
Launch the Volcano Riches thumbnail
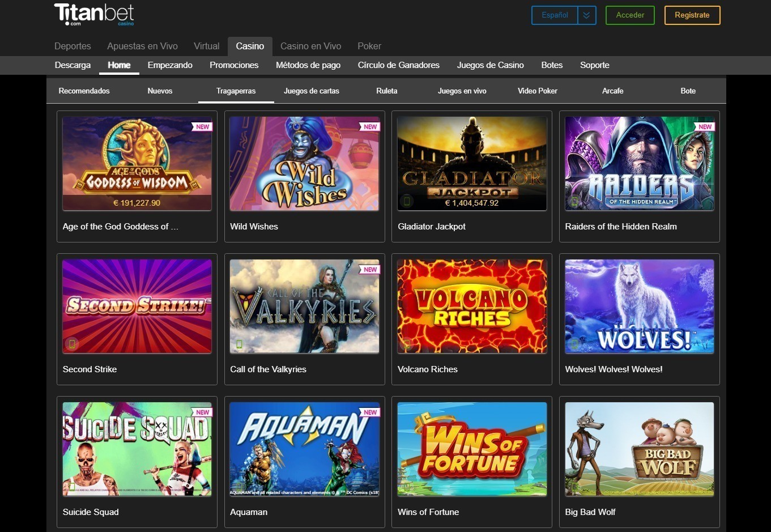point(472,307)
